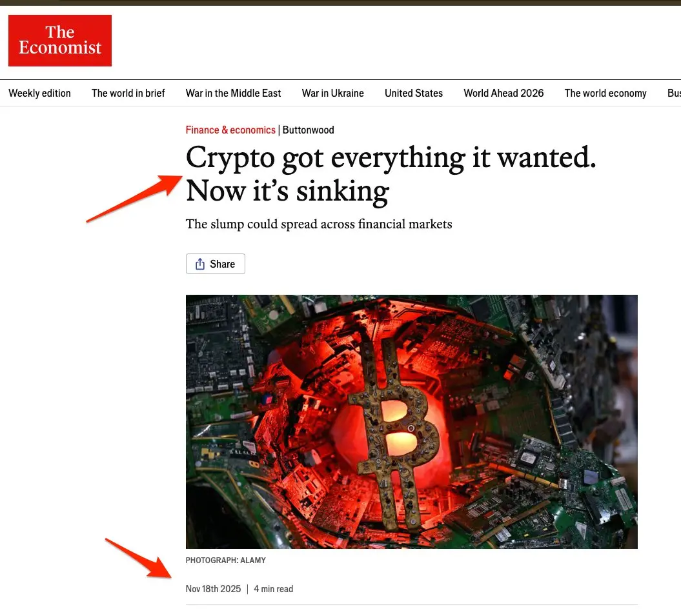681x616 pixels.
Task: Open the Bitcoin circuit board photo
Action: [412, 421]
